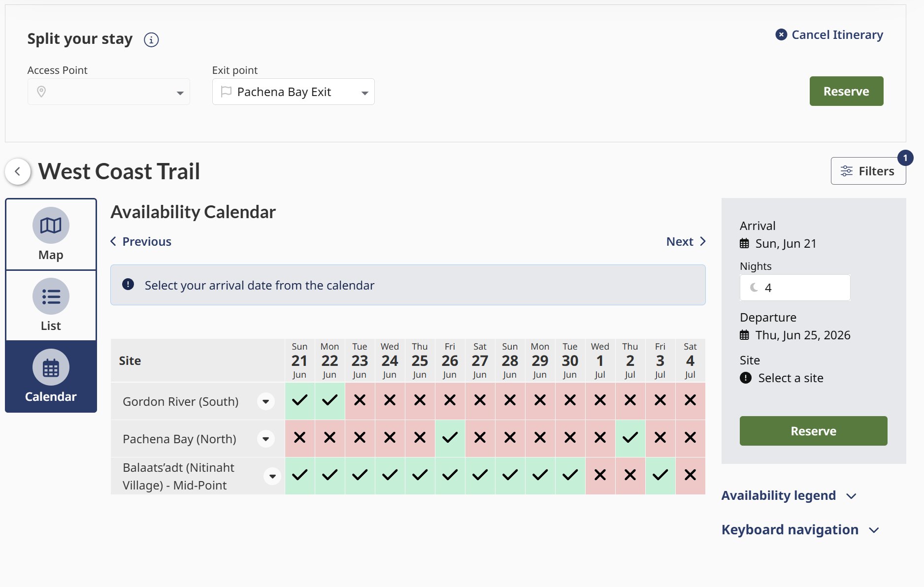
Task: Open the Exit point Pachena Bay Exit dropdown
Action: tap(294, 92)
